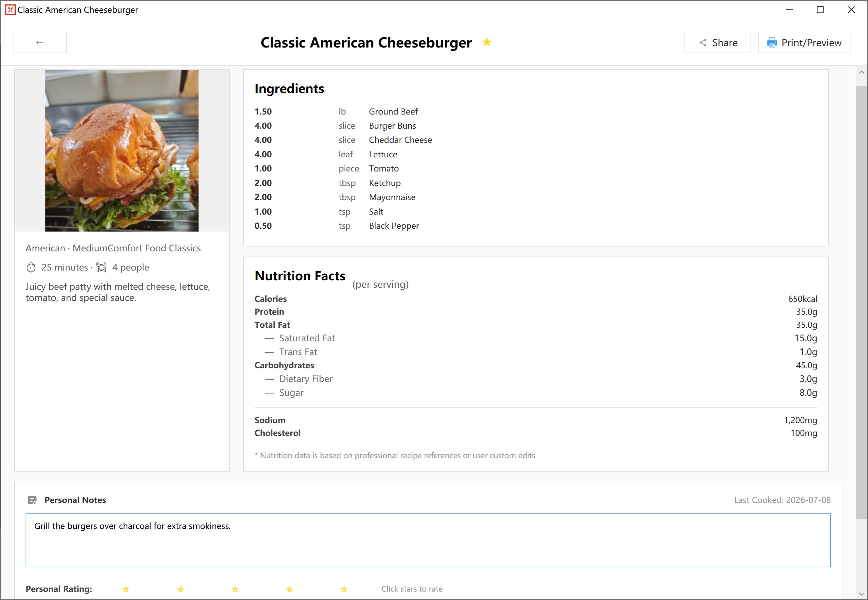Click the Calories value 650kcal

pos(802,299)
